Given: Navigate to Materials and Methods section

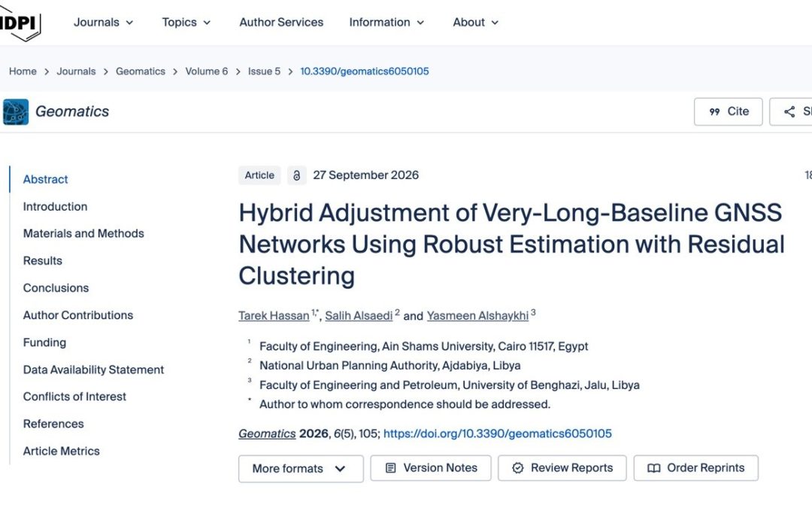Looking at the screenshot, I should pyautogui.click(x=83, y=233).
